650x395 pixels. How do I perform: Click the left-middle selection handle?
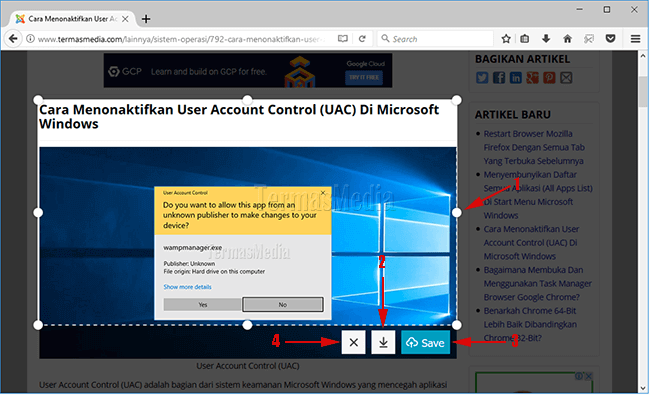coord(38,213)
